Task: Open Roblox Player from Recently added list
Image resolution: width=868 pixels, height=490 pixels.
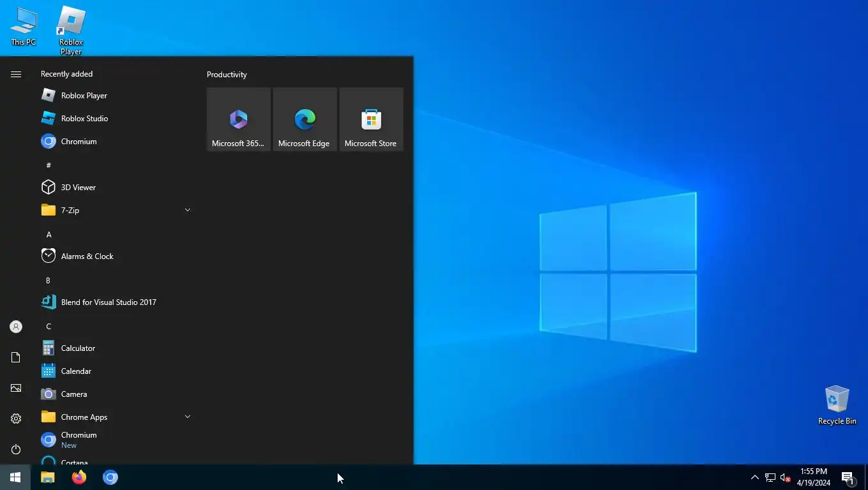Action: click(115, 96)
